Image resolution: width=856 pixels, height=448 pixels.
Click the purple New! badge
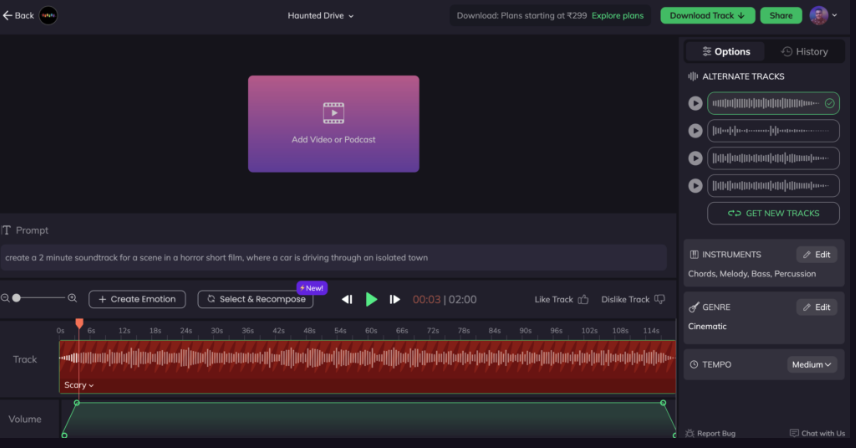312,288
